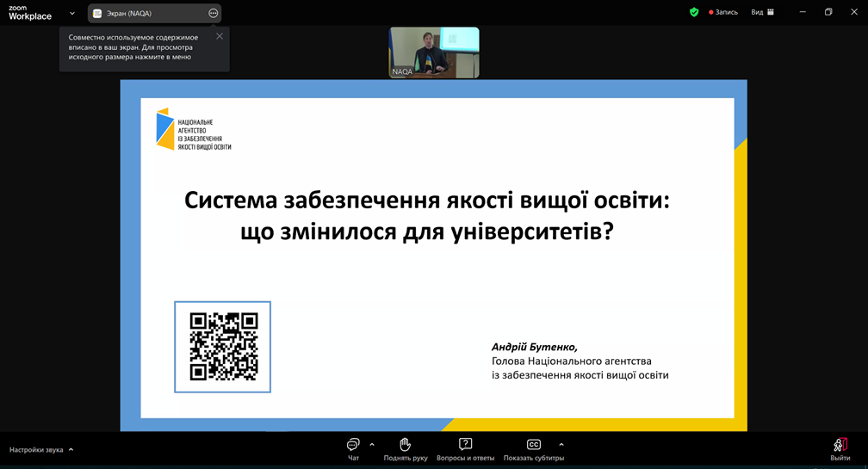Click the NAQA agency logo on slide

[194, 129]
